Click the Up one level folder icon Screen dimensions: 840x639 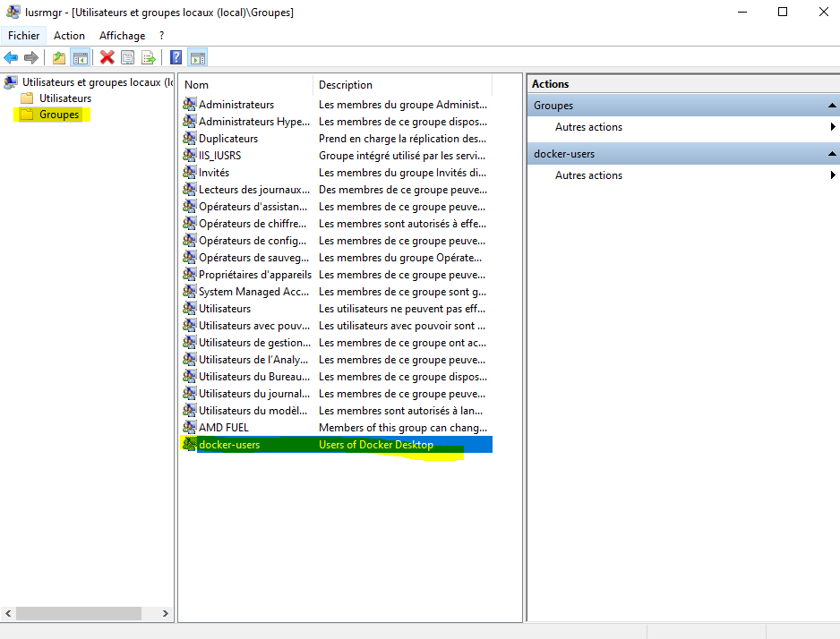tap(59, 57)
